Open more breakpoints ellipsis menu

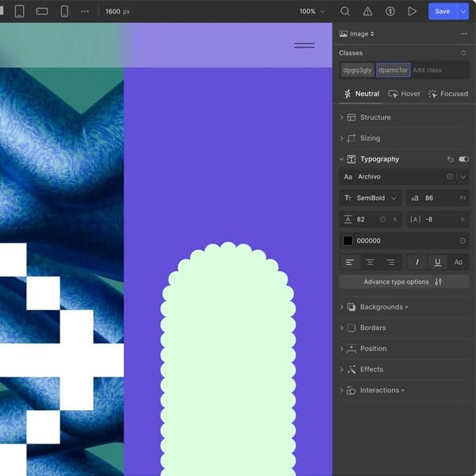point(85,11)
